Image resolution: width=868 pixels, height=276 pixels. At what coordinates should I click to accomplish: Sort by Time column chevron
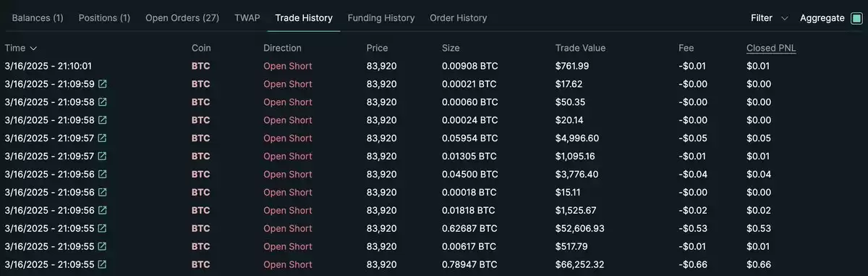tap(33, 49)
